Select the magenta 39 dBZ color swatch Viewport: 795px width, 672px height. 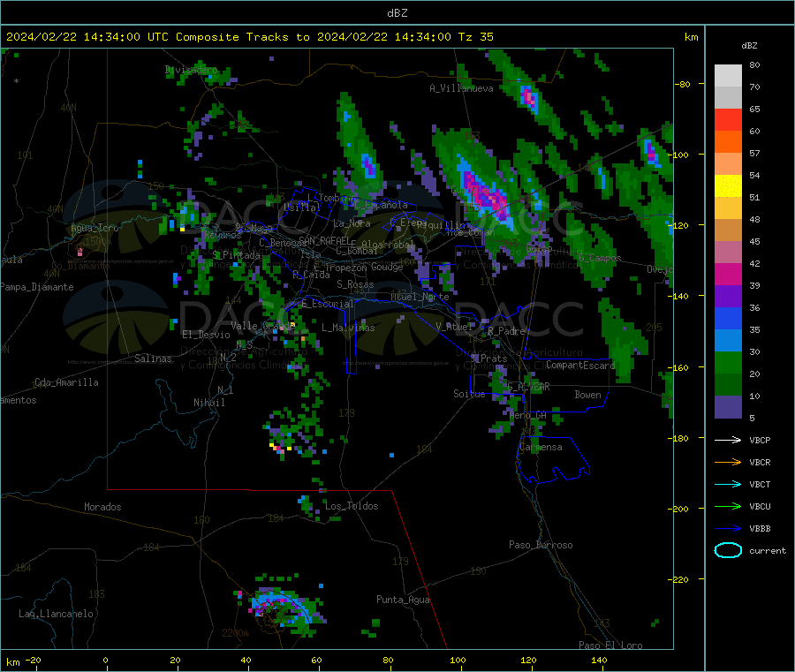click(728, 274)
